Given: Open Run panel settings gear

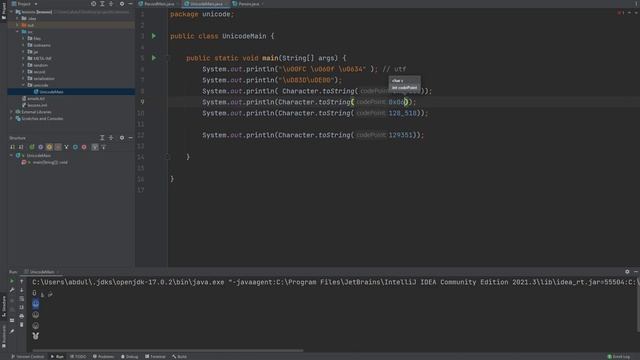Looking at the screenshot, I should point(627,271).
